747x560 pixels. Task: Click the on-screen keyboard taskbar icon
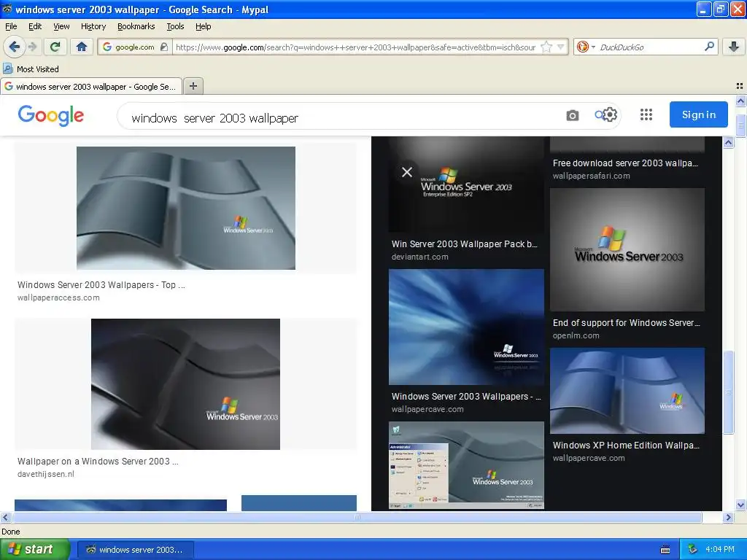[x=665, y=550]
